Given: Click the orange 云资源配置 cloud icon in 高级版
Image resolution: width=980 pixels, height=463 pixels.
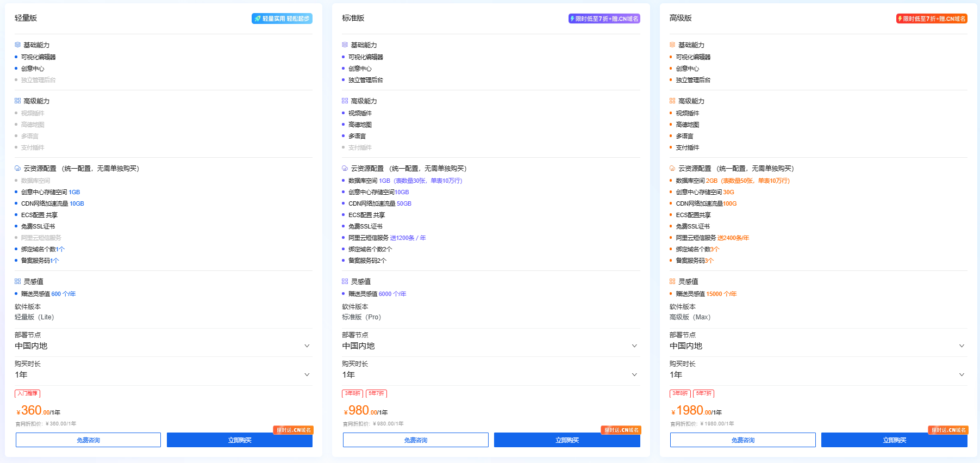Looking at the screenshot, I should point(672,168).
